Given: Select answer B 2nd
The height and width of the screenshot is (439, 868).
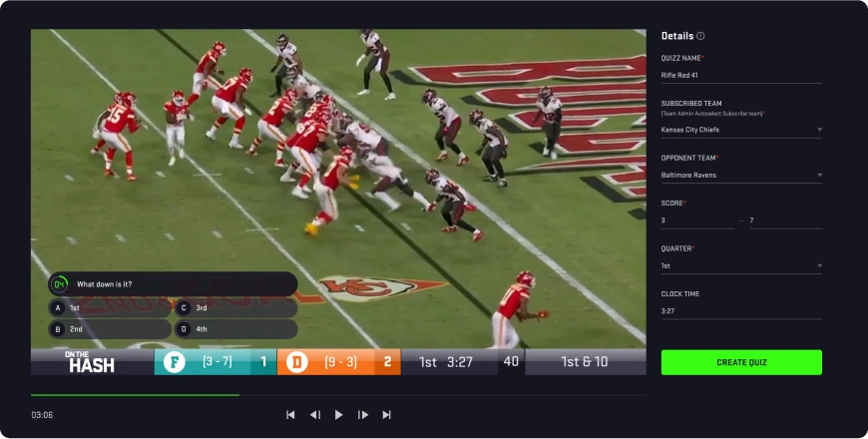Looking at the screenshot, I should [110, 329].
